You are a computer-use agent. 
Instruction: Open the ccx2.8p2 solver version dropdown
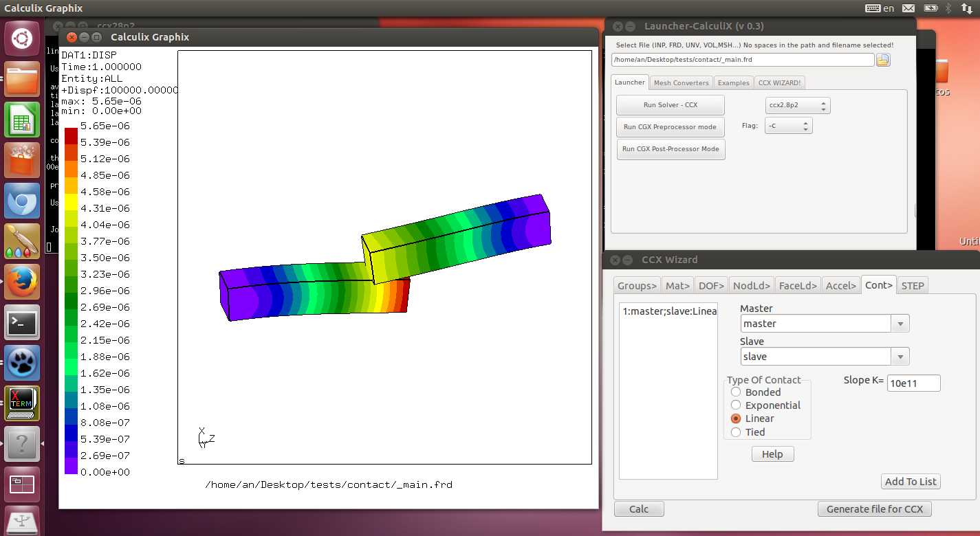[823, 105]
